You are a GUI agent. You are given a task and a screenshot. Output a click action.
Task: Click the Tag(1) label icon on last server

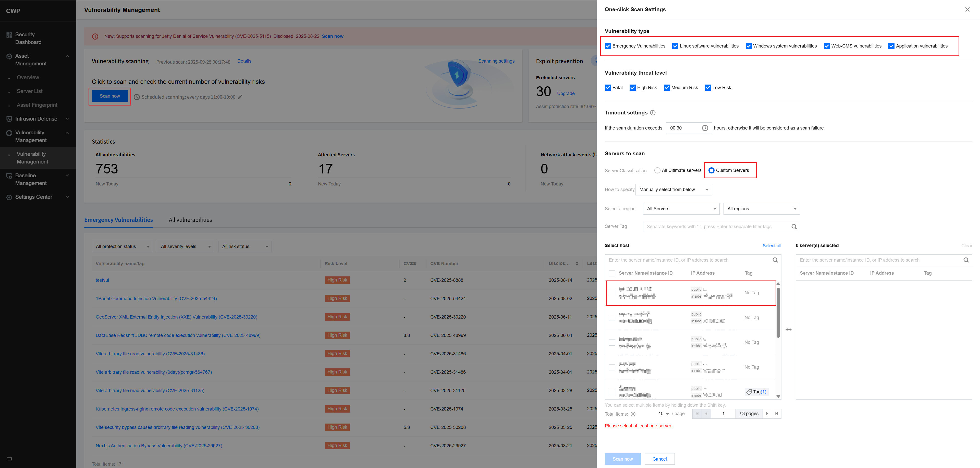749,392
